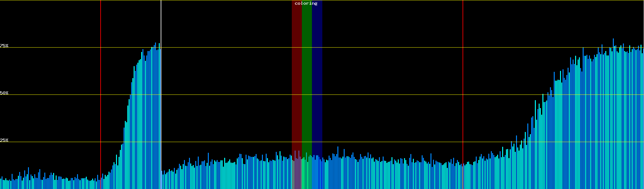The image size is (644, 189).
Task: Click the first short bar right of the white marker
Action: pos(162,180)
